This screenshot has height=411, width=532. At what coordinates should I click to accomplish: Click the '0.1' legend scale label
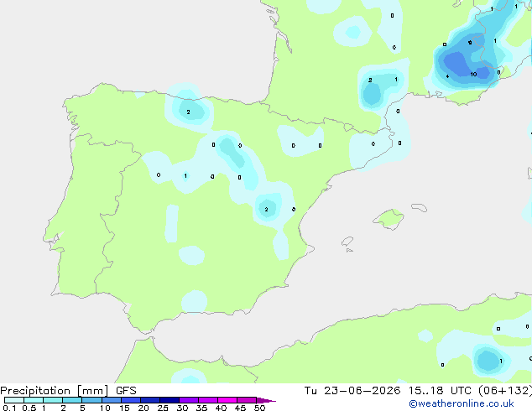pos(9,408)
